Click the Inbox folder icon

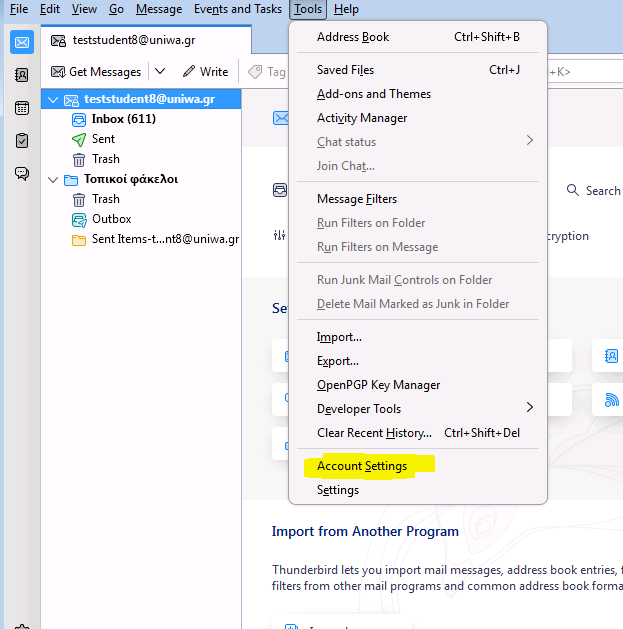coord(79,120)
